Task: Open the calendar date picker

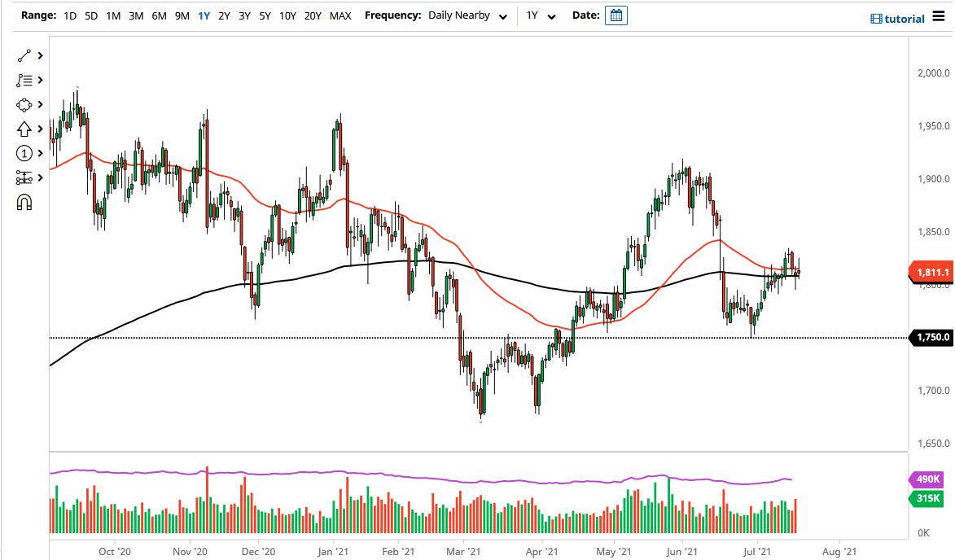Action: [615, 15]
